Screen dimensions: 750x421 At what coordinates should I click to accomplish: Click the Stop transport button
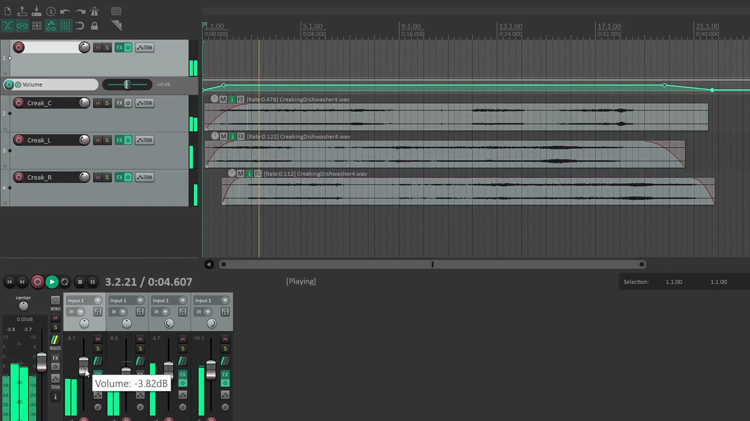[80, 282]
